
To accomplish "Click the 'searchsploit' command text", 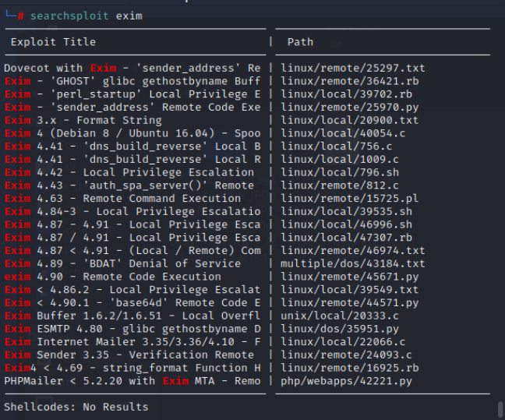I will [x=69, y=16].
